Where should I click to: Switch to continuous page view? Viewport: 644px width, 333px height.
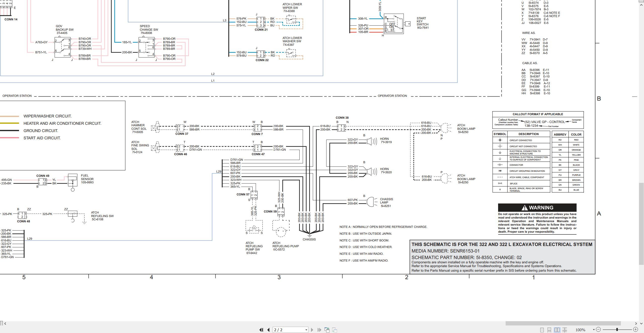point(549,330)
